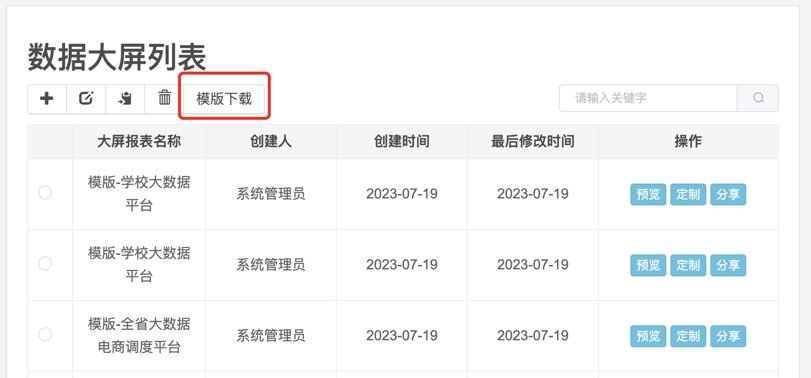811x378 pixels.
Task: Click the magnifier search icon button
Action: click(x=758, y=98)
